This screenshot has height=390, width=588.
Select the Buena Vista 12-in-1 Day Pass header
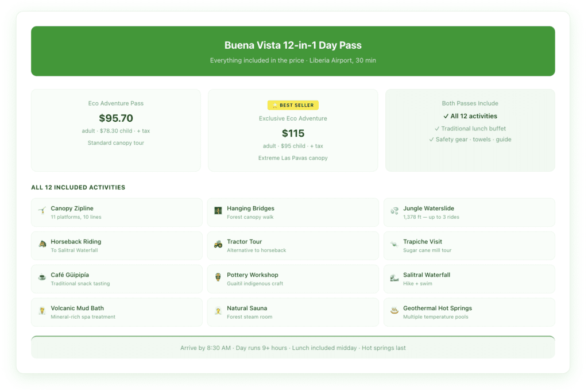click(x=293, y=45)
